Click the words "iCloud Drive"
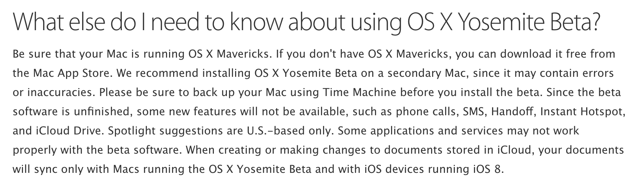 click(69, 131)
